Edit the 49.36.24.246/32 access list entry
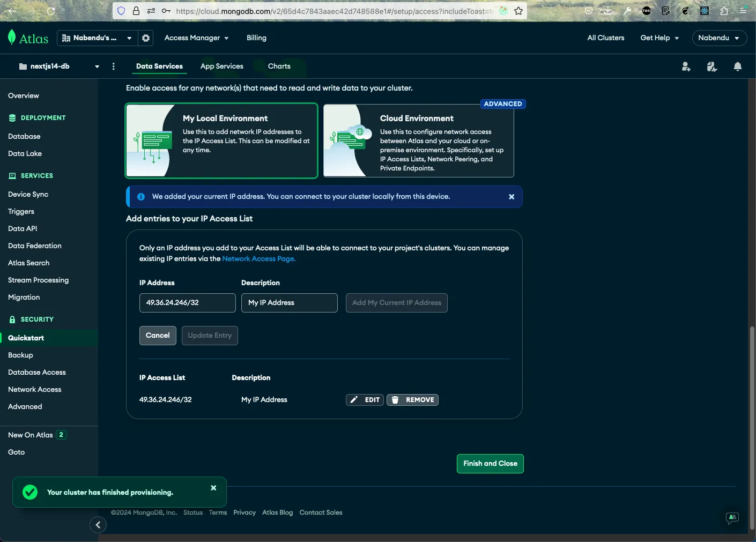This screenshot has width=756, height=542. (x=365, y=400)
